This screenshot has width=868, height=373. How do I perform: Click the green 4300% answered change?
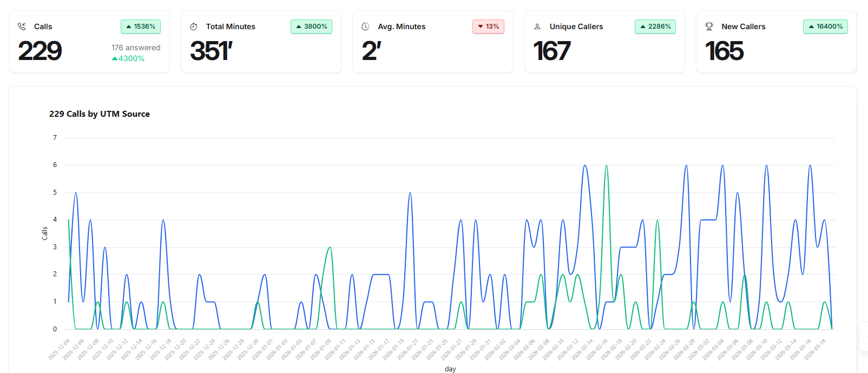point(128,58)
